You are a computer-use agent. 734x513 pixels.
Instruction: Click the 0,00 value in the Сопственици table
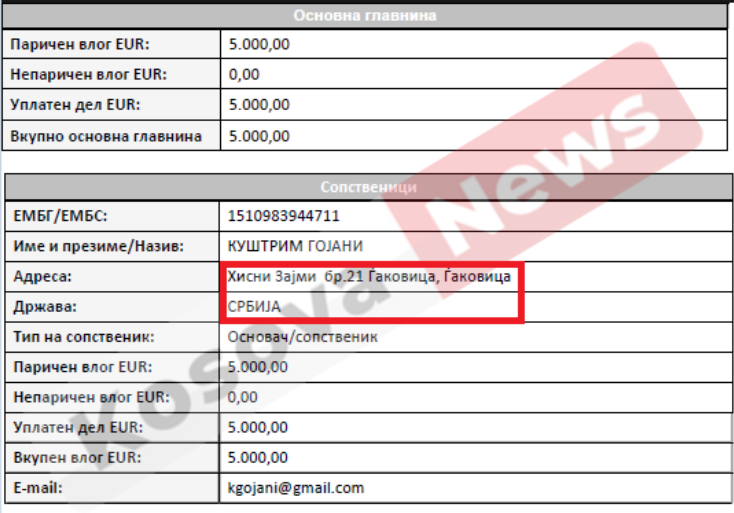[x=244, y=397]
